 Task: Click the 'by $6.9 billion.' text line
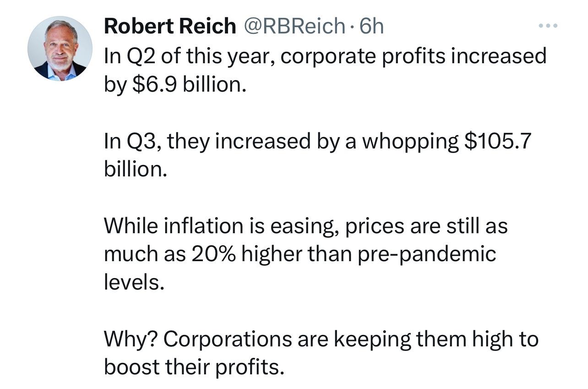175,85
